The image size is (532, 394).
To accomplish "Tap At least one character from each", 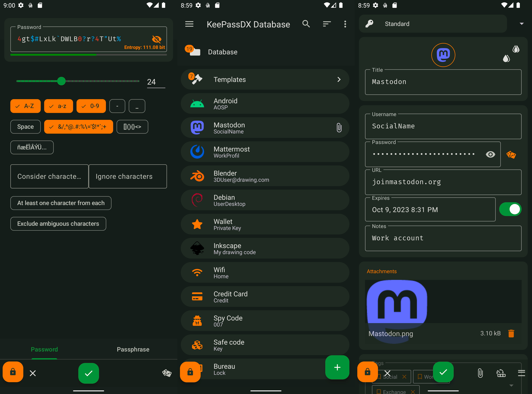I will 61,203.
